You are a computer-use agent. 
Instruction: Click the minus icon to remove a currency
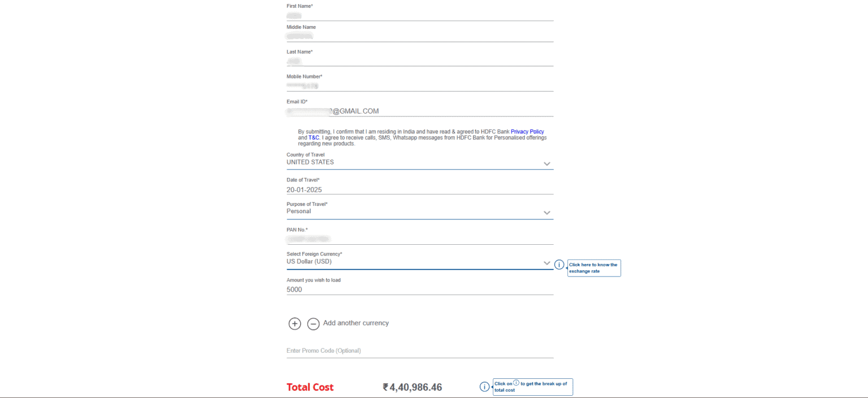coord(314,323)
